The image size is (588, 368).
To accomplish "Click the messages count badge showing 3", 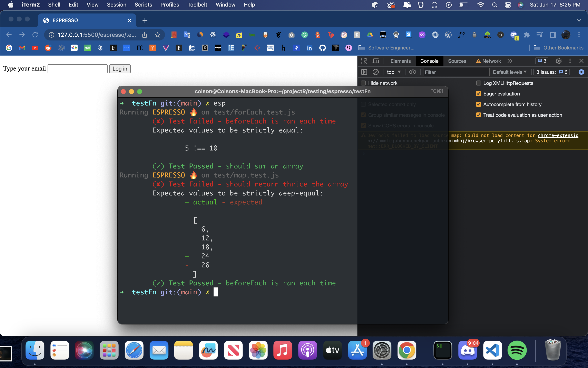I will coord(542,61).
